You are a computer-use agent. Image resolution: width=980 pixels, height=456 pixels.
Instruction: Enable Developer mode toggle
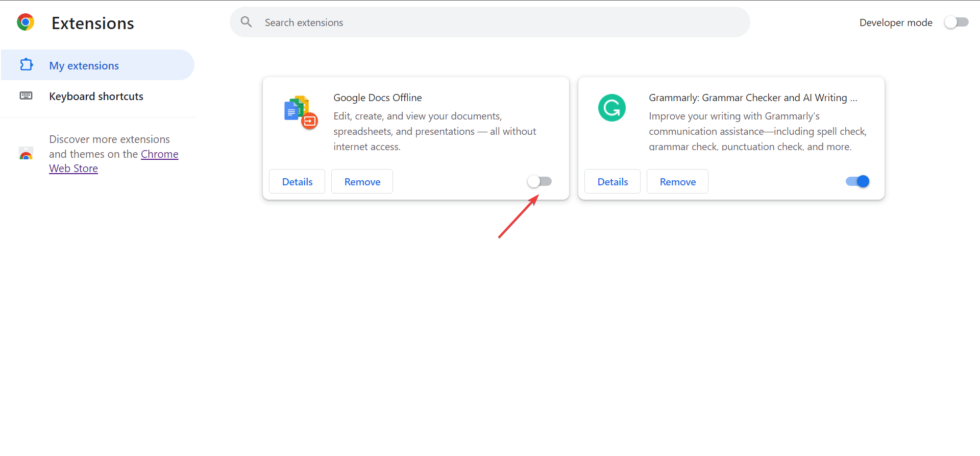pyautogui.click(x=956, y=22)
